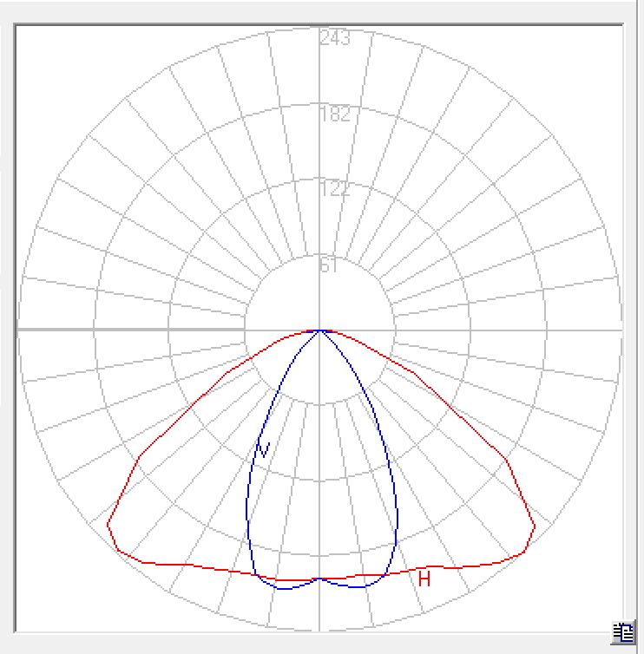The image size is (644, 654).
Task: Click the red H curve label
Action: point(424,579)
